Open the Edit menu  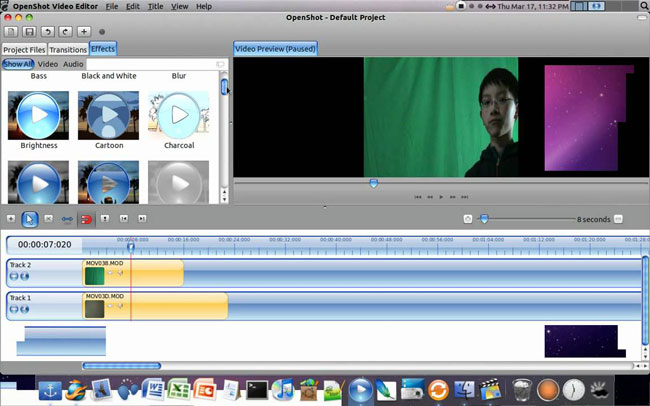(133, 6)
